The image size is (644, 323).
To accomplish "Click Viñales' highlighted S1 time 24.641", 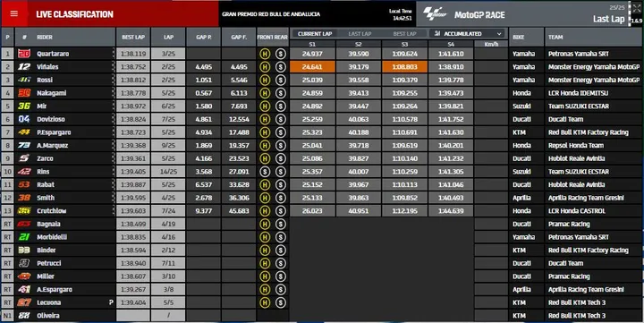I will pos(312,66).
